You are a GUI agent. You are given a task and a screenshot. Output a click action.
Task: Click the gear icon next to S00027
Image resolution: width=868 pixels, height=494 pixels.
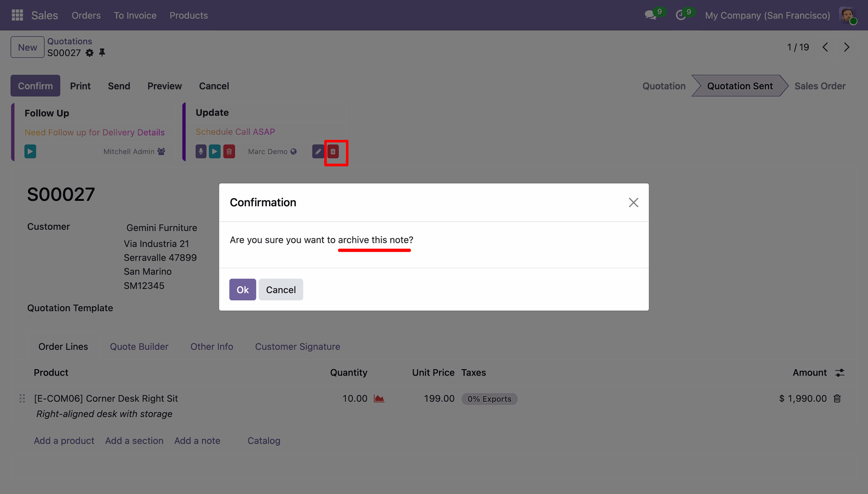[90, 53]
